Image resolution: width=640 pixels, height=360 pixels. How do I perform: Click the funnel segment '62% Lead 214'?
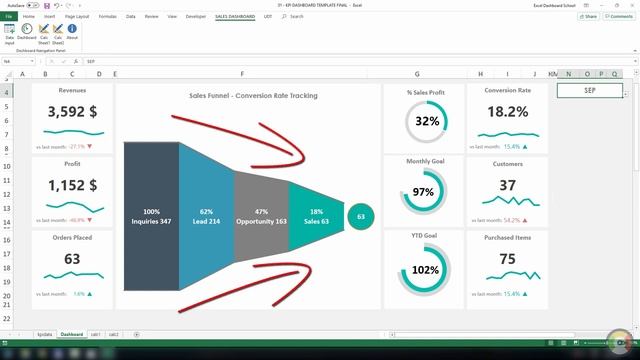207,216
